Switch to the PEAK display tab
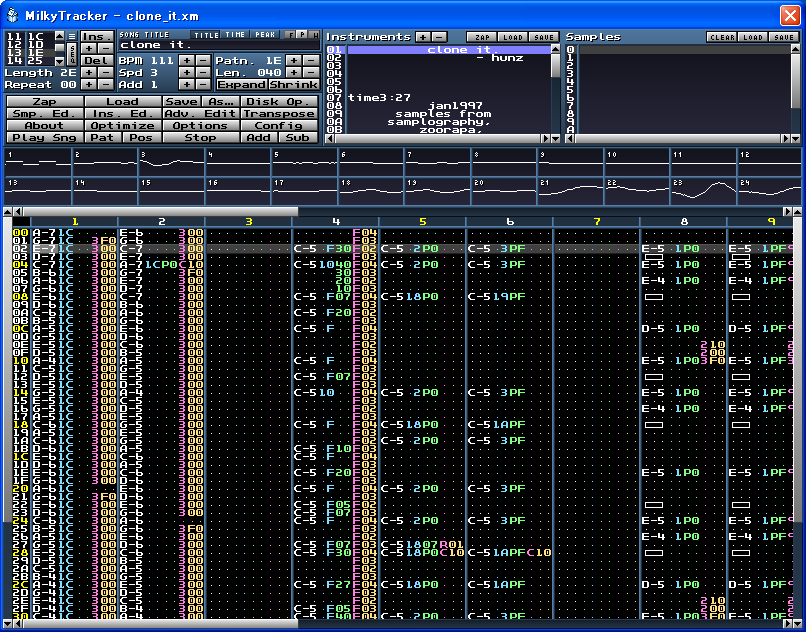 (265, 35)
